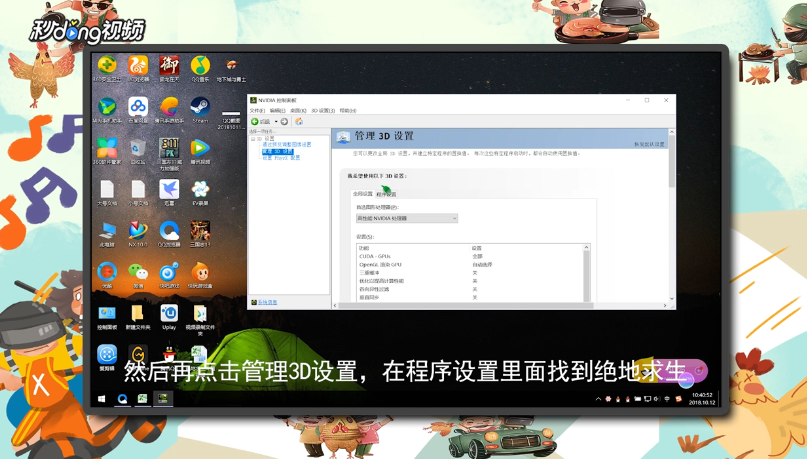Open Uplay desktop icon
807x459 pixels.
click(x=169, y=316)
